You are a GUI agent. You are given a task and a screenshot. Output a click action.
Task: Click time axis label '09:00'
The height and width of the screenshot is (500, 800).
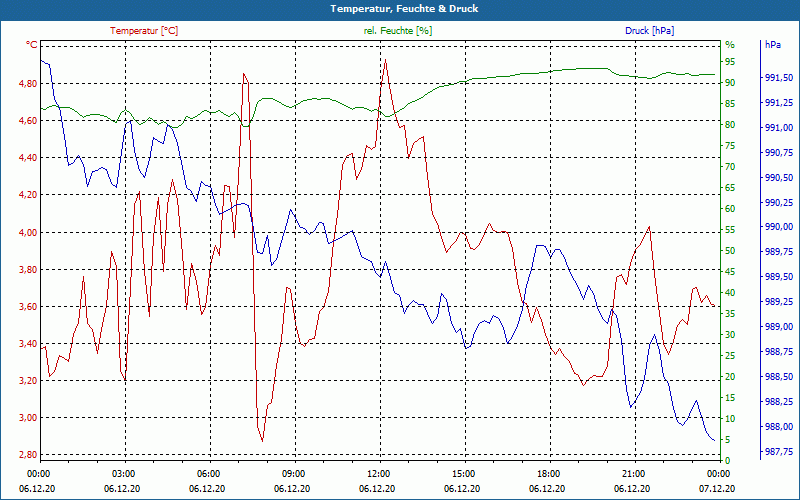[x=293, y=473]
